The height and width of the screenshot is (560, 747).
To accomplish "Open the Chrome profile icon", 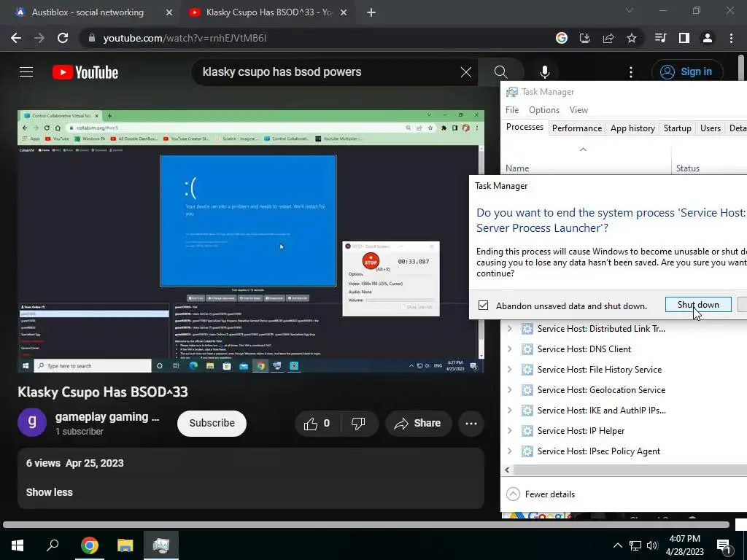I will point(708,38).
